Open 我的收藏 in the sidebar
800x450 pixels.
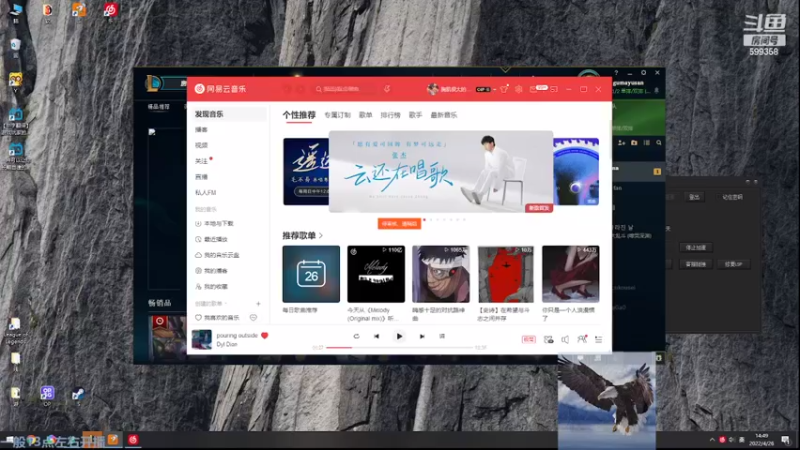pyautogui.click(x=211, y=287)
